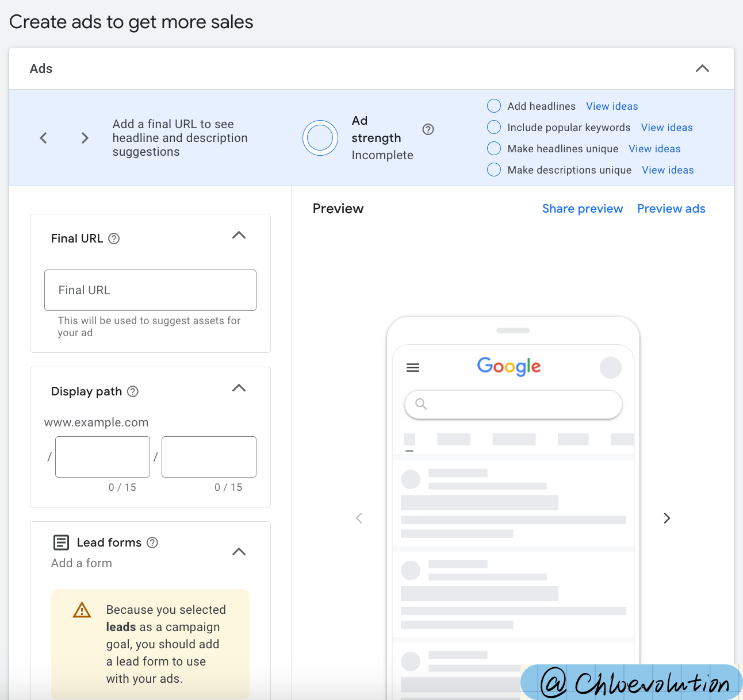Select Include popular keywords circle
This screenshot has height=700, width=743.
(494, 127)
